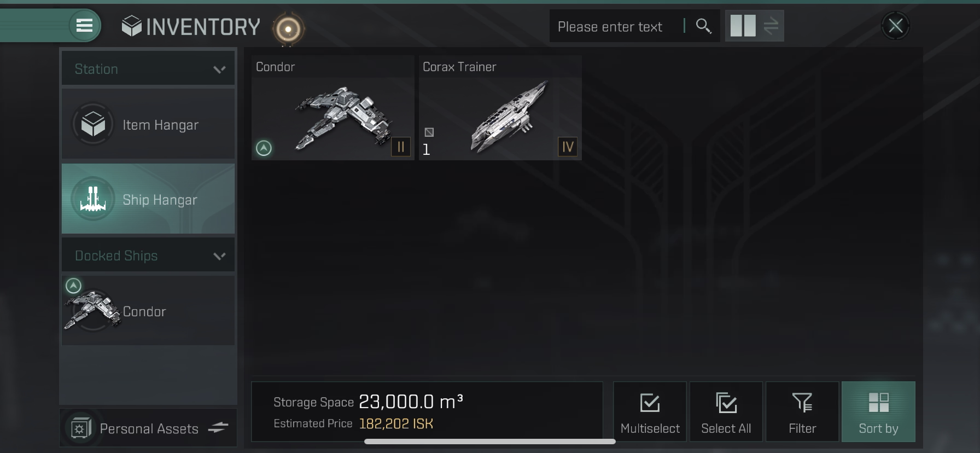Toggle the Multiselect checkbox
Viewport: 980px width, 453px height.
coord(650,412)
